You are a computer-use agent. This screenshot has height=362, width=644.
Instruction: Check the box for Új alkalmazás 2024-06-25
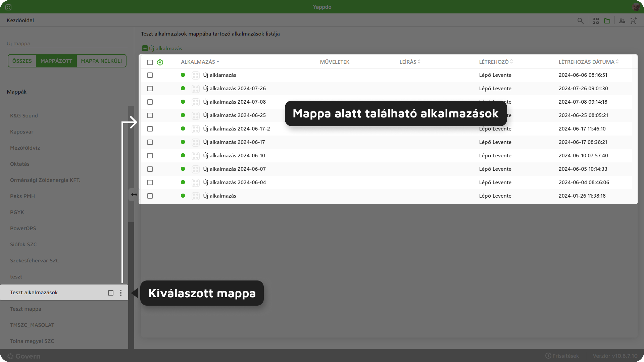coord(150,115)
